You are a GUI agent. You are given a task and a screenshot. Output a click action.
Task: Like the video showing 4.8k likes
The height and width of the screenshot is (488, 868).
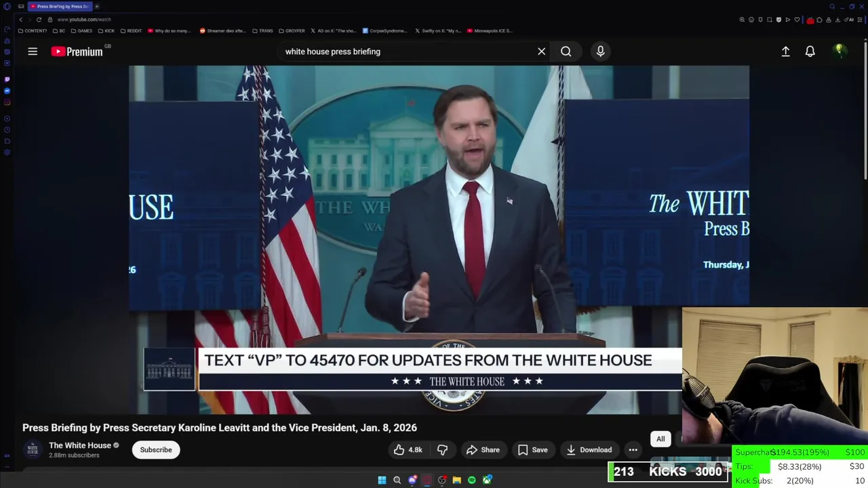click(x=408, y=449)
